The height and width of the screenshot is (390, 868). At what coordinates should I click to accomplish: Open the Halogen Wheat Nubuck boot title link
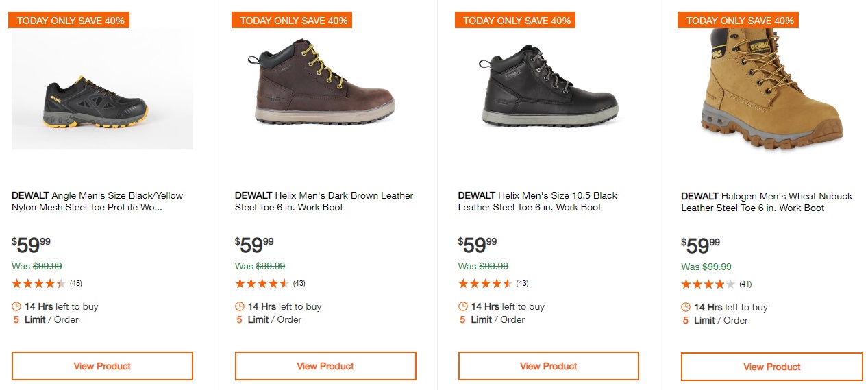tap(766, 202)
